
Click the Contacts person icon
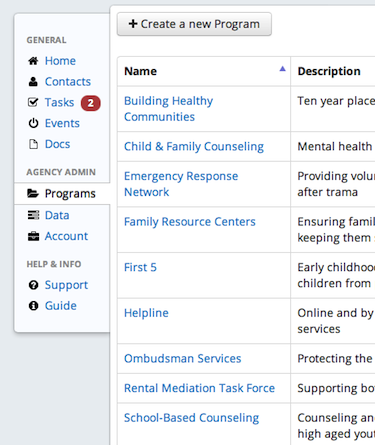[33, 82]
